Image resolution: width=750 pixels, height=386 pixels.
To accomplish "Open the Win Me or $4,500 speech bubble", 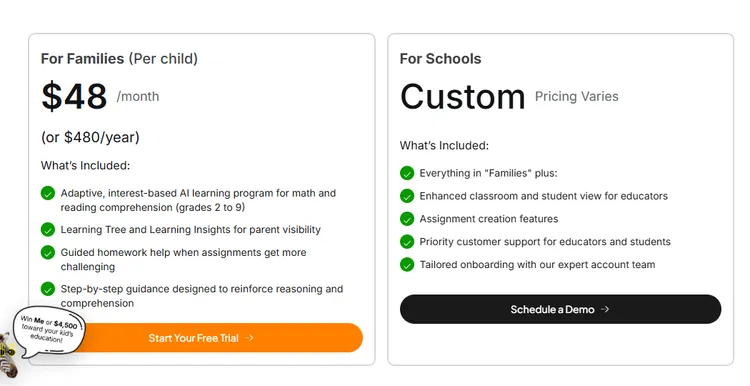I will tap(49, 330).
